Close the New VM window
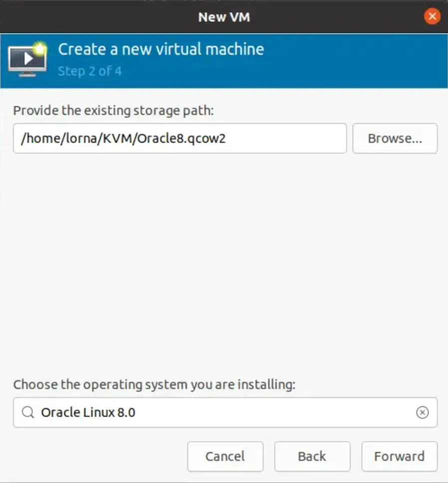Screen dimensions: 448x483 click(x=432, y=16)
